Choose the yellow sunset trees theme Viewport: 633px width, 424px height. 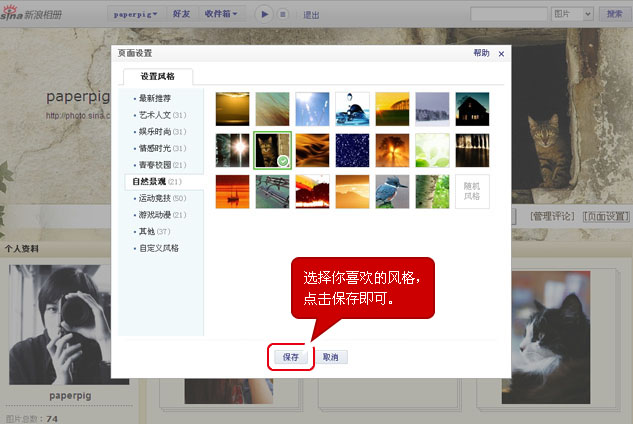[x=392, y=109]
